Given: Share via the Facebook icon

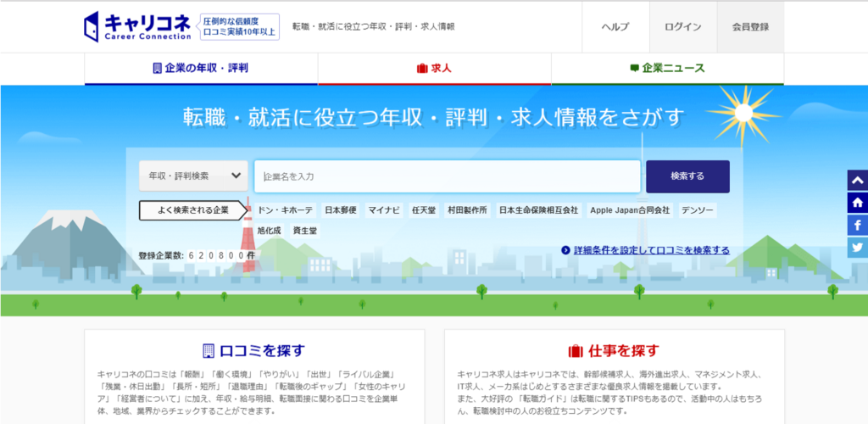Looking at the screenshot, I should tap(858, 226).
